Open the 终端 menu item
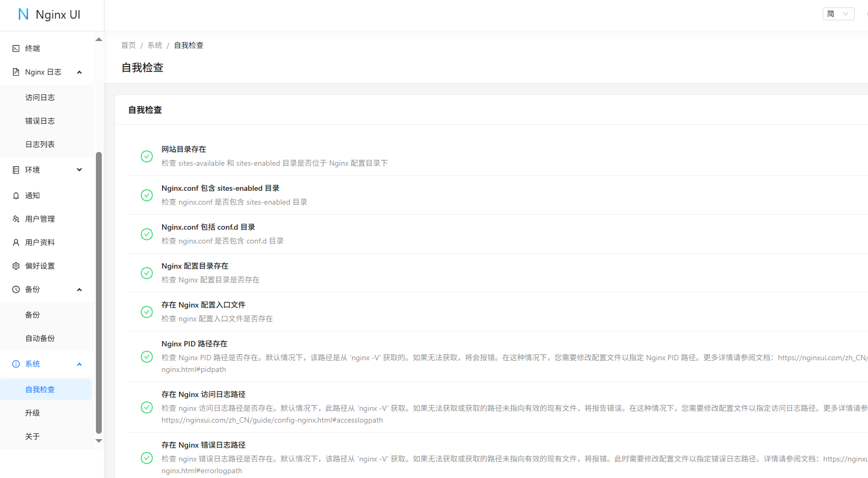The image size is (868, 478). coord(47,48)
